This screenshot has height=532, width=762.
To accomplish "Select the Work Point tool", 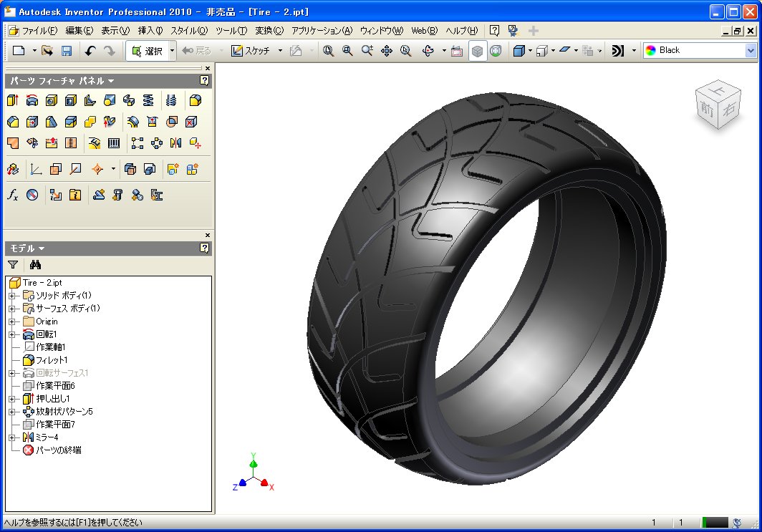I will click(x=97, y=169).
